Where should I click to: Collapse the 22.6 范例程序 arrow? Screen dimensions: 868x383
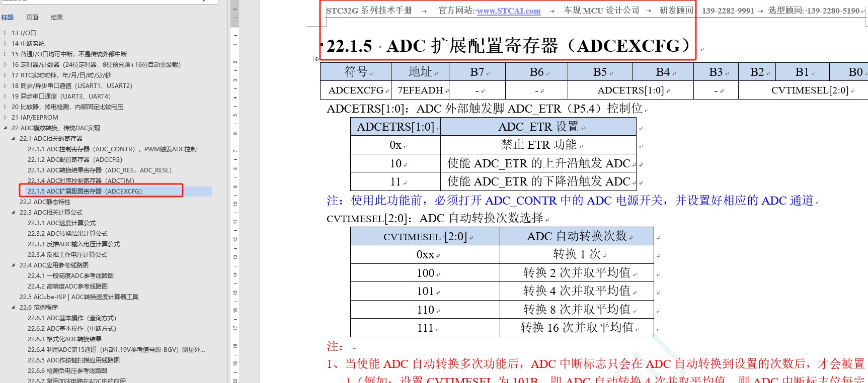click(x=13, y=308)
